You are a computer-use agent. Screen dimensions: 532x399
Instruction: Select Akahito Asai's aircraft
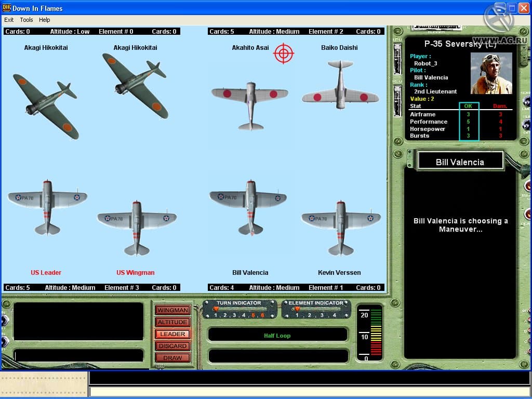pos(250,106)
